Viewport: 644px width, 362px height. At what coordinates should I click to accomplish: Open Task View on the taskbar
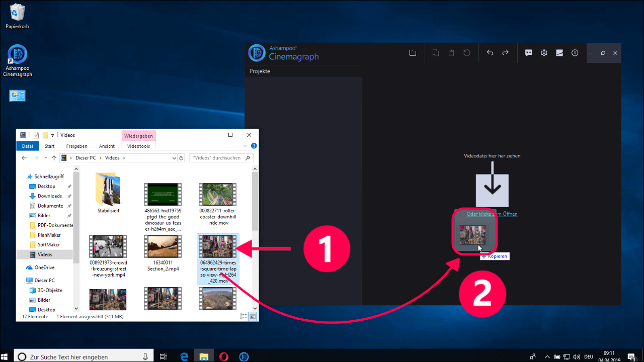(163, 356)
